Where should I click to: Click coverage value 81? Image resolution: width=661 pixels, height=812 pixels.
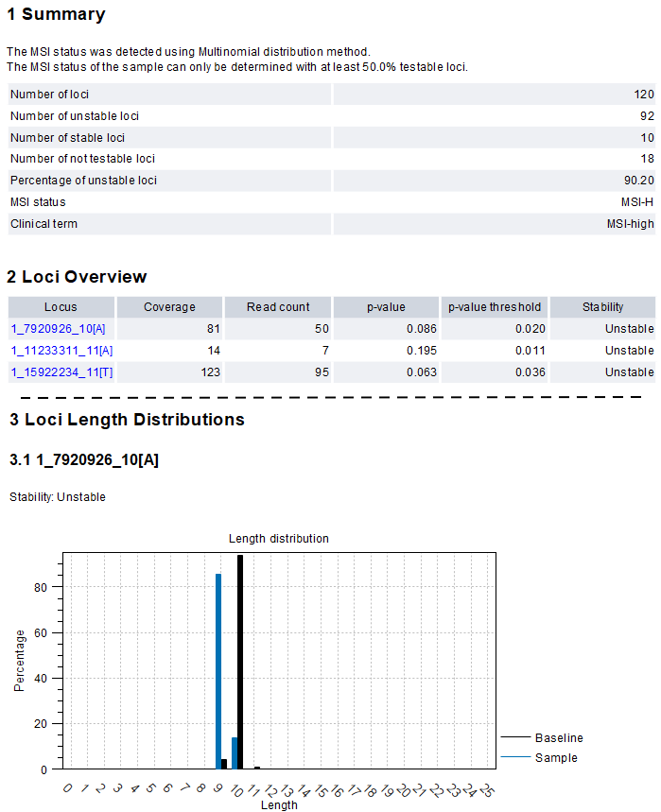point(214,329)
